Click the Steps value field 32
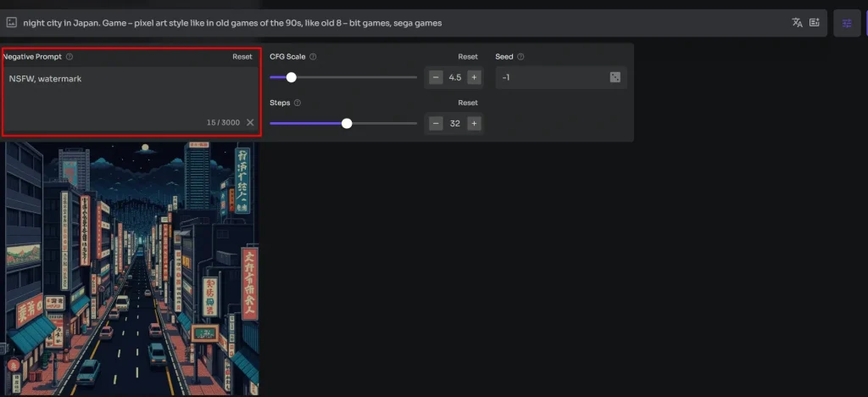 [x=455, y=124]
